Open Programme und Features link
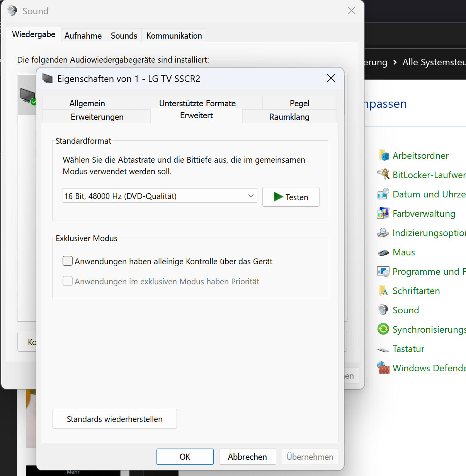Screen dimensions: 466x476 (x=429, y=272)
